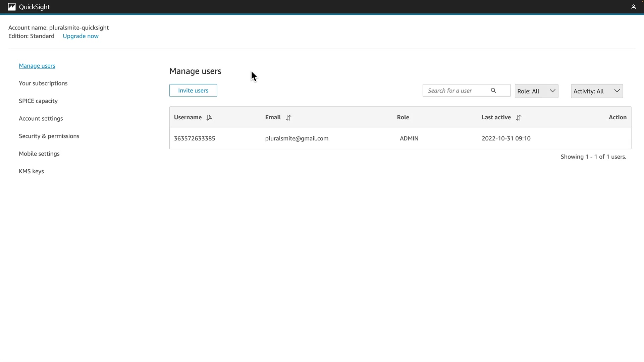Open the user profile icon menu
The width and height of the screenshot is (644, 362).
[633, 7]
